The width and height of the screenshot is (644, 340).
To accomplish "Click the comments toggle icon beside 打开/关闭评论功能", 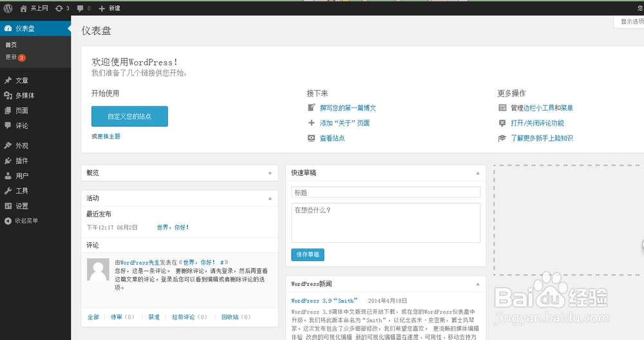I will coord(502,123).
